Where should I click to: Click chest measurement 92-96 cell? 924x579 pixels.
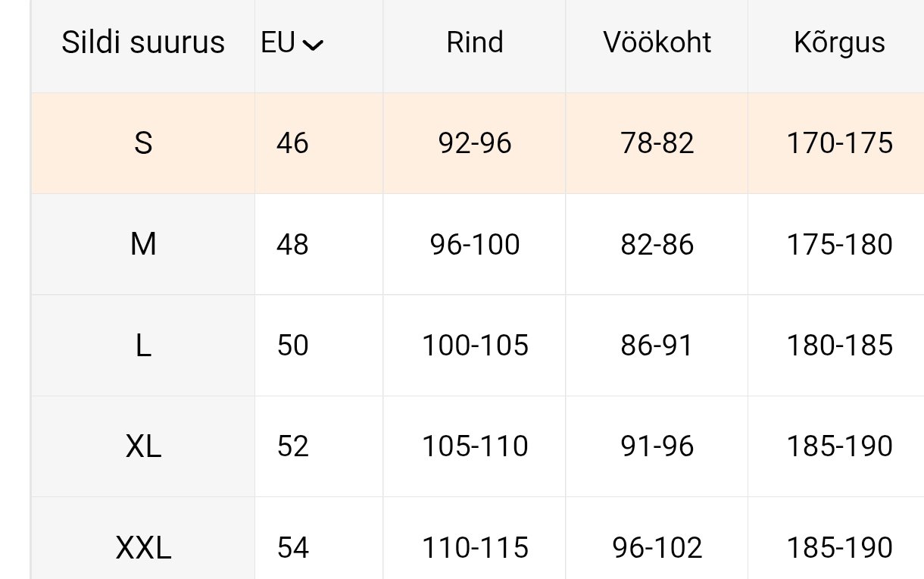point(475,143)
